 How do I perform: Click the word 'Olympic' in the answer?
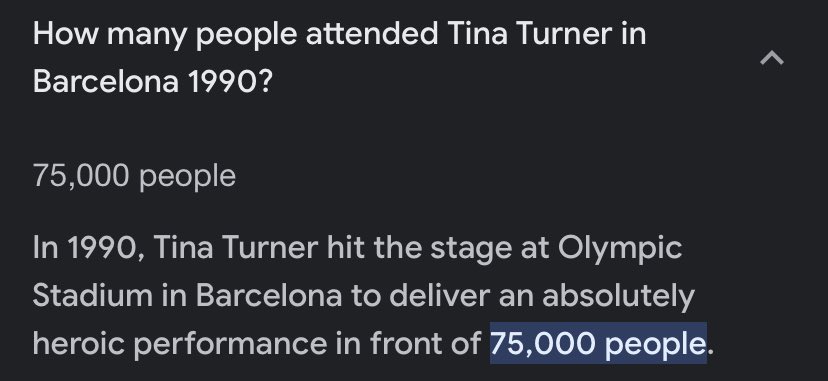coord(620,249)
